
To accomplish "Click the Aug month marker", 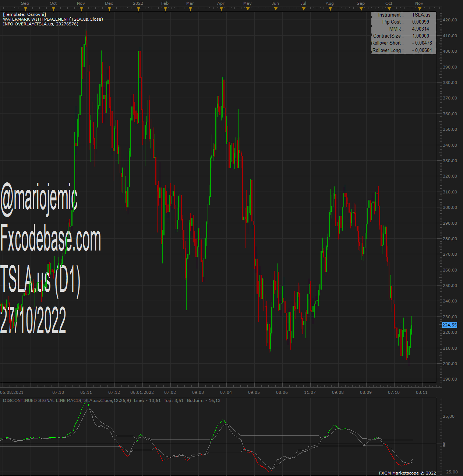I will click(330, 3).
